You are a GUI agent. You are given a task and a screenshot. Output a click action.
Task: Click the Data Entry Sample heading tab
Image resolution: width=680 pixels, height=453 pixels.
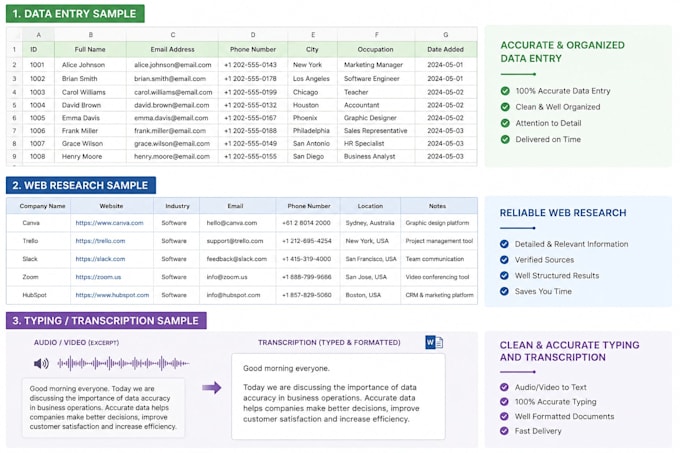click(x=75, y=13)
